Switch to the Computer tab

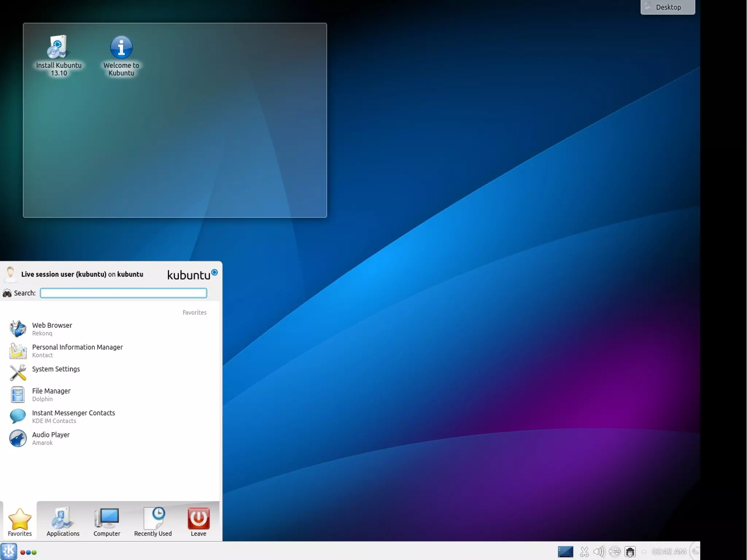(107, 522)
